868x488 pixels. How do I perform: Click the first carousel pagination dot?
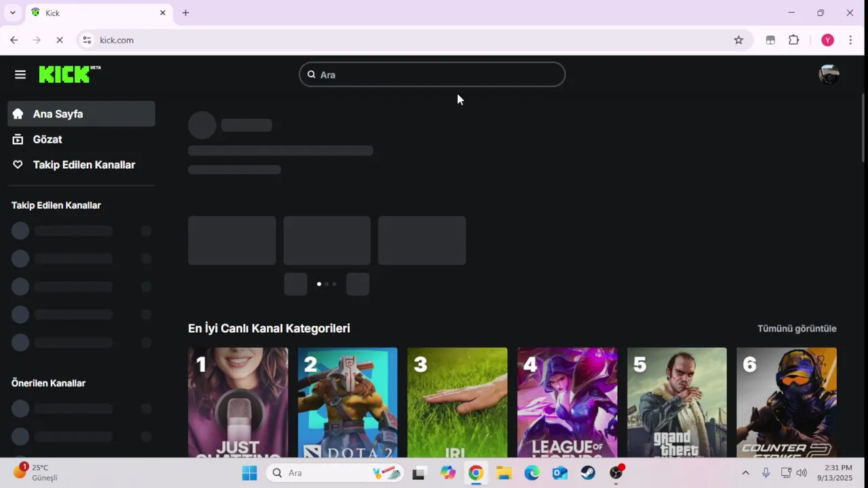319,284
